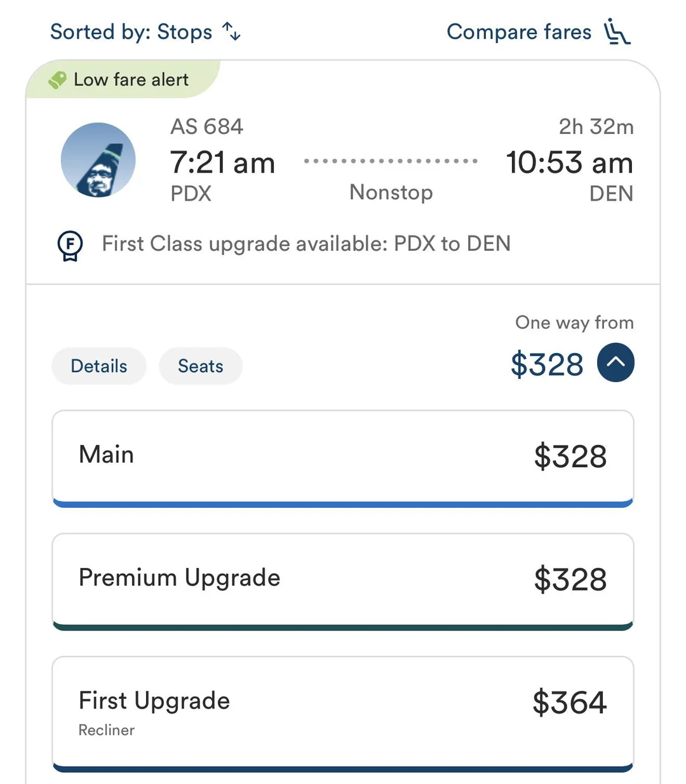Image resolution: width=686 pixels, height=784 pixels.
Task: Open the Sorted by: Stops sort selector
Action: coord(131,32)
